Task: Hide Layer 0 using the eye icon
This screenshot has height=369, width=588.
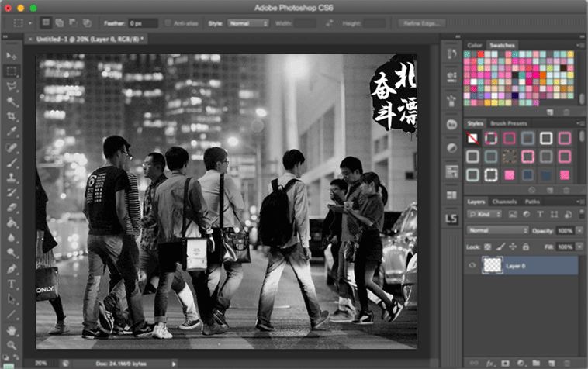Action: [472, 264]
